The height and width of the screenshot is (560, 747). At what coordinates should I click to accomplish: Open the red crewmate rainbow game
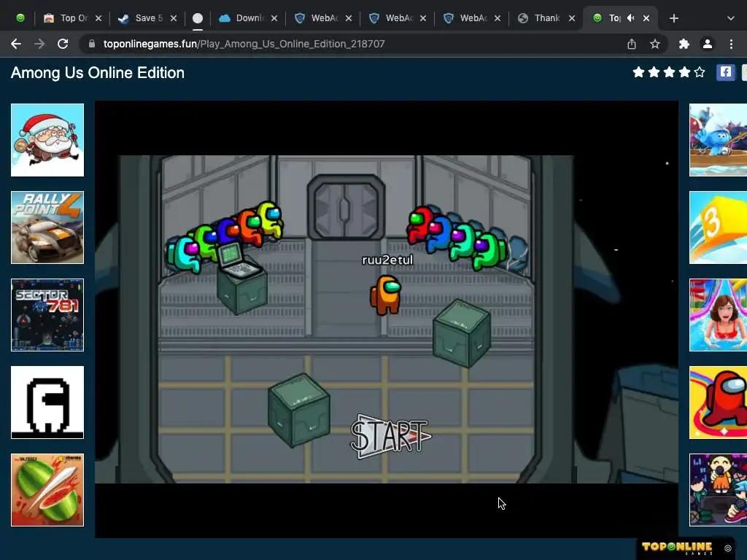pos(718,402)
